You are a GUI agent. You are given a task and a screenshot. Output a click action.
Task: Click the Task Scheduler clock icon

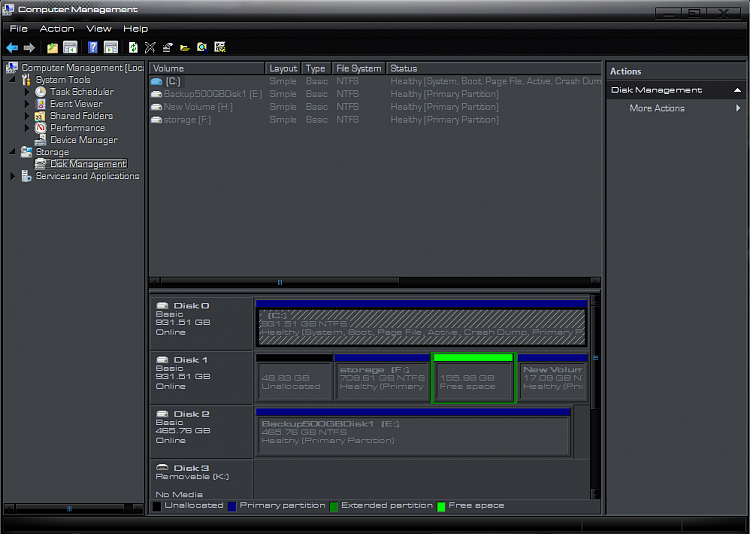click(41, 91)
